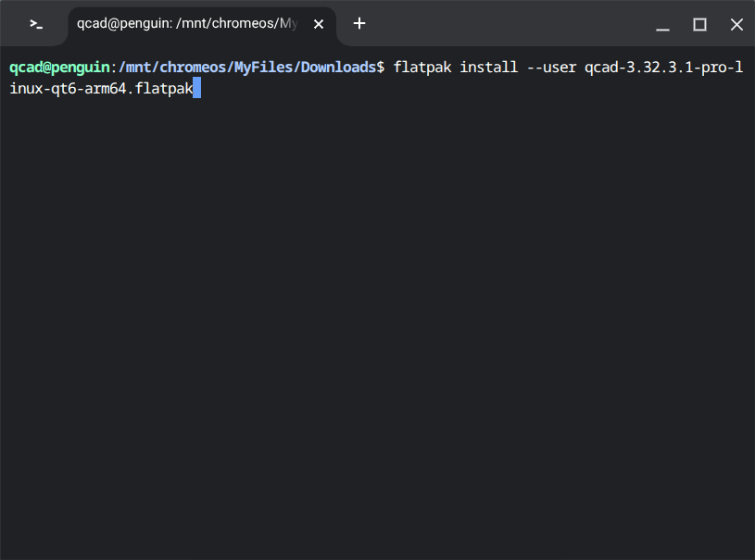Viewport: 755px width, 560px height.
Task: Click the blue block text cursor
Action: tap(196, 89)
